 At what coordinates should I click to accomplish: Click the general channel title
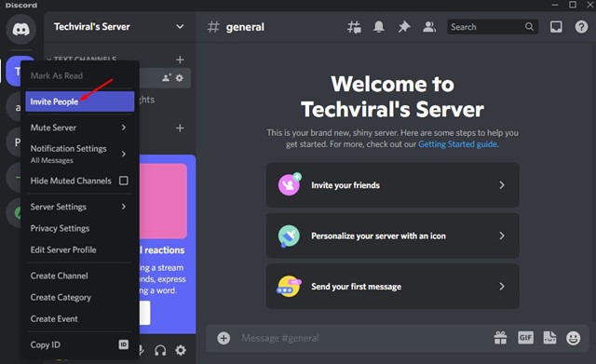pyautogui.click(x=245, y=27)
